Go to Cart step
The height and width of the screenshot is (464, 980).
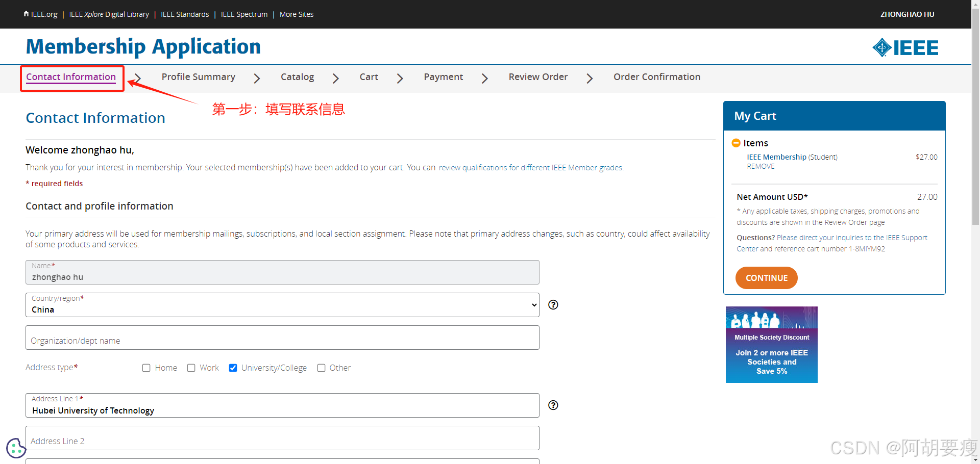[x=369, y=77]
